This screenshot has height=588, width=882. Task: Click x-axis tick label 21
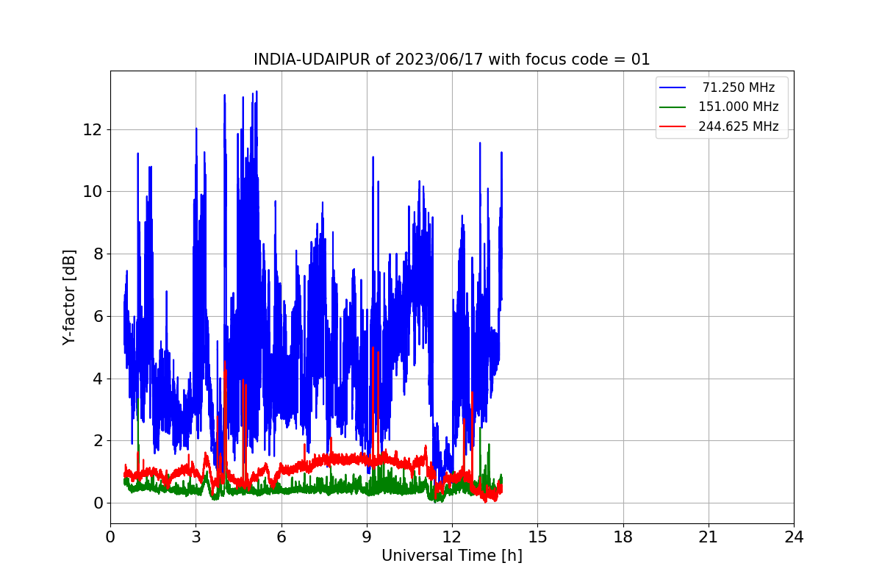coord(709,537)
